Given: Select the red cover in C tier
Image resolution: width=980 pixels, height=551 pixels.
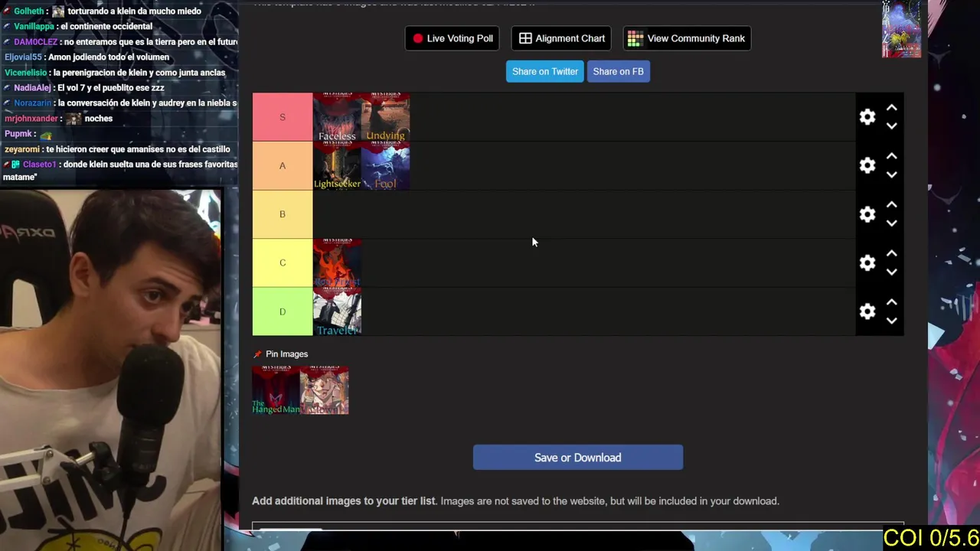Looking at the screenshot, I should click(337, 262).
